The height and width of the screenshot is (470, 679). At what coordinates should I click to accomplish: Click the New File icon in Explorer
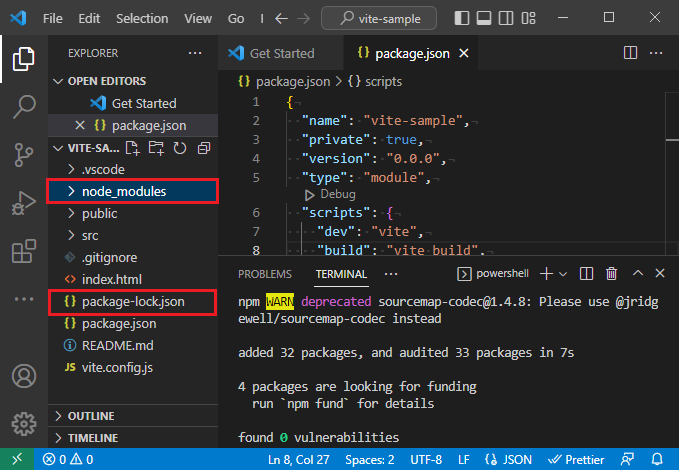point(133,148)
